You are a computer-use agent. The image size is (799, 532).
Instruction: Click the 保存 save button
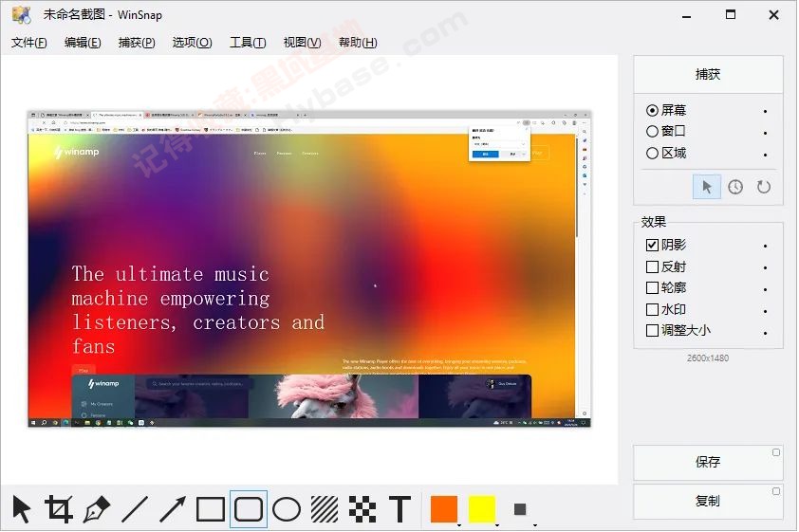(x=708, y=462)
